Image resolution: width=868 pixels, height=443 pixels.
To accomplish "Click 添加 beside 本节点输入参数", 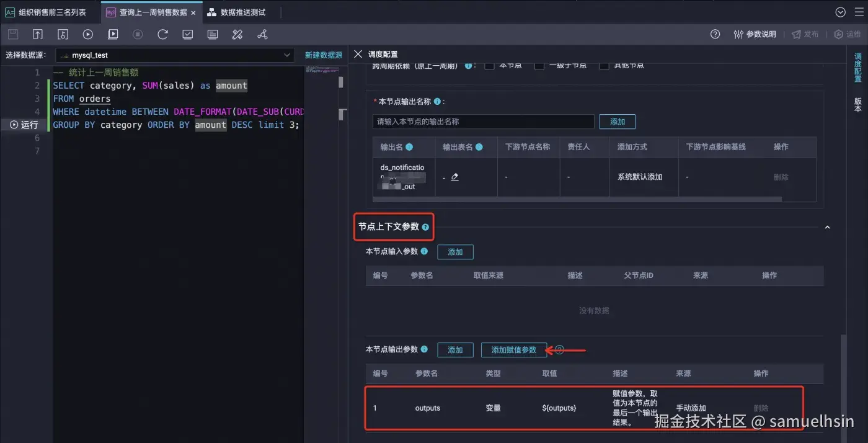I will tap(455, 252).
